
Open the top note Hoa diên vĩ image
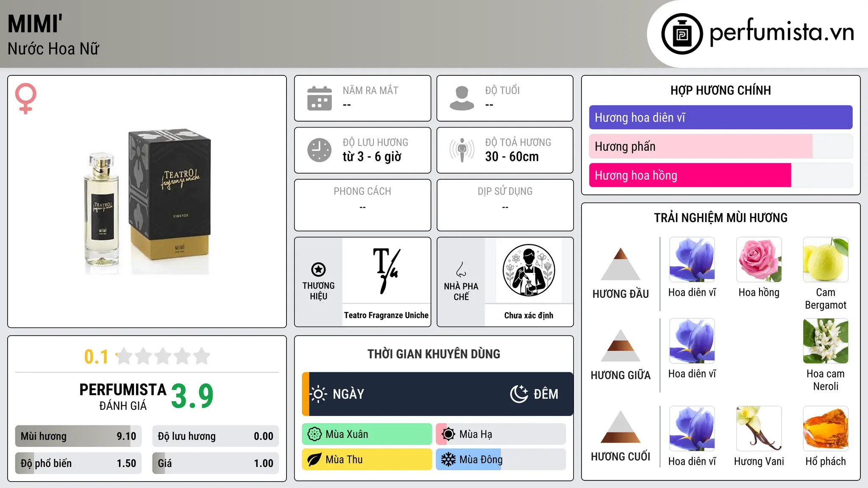click(692, 260)
